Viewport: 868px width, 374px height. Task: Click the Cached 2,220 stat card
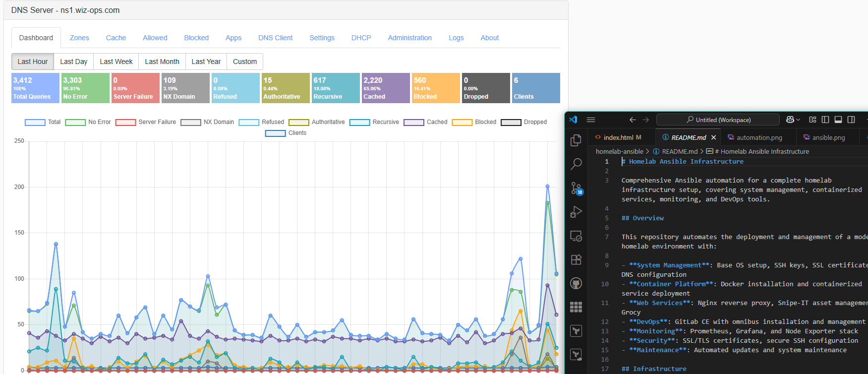(x=386, y=88)
